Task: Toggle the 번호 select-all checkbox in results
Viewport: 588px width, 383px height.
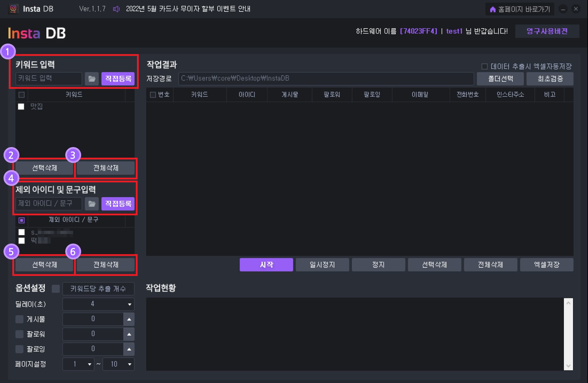Action: [153, 95]
